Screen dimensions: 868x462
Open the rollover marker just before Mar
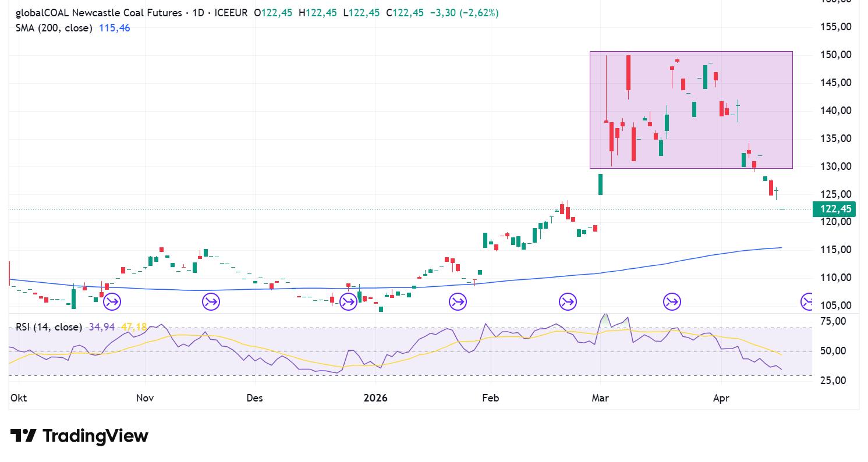(568, 301)
